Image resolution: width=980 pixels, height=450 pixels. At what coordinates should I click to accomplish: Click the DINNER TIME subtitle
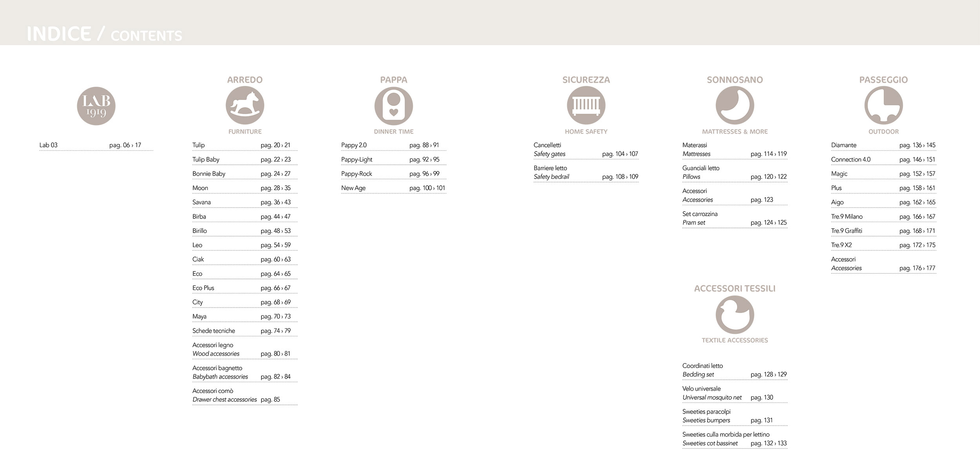coord(394,131)
